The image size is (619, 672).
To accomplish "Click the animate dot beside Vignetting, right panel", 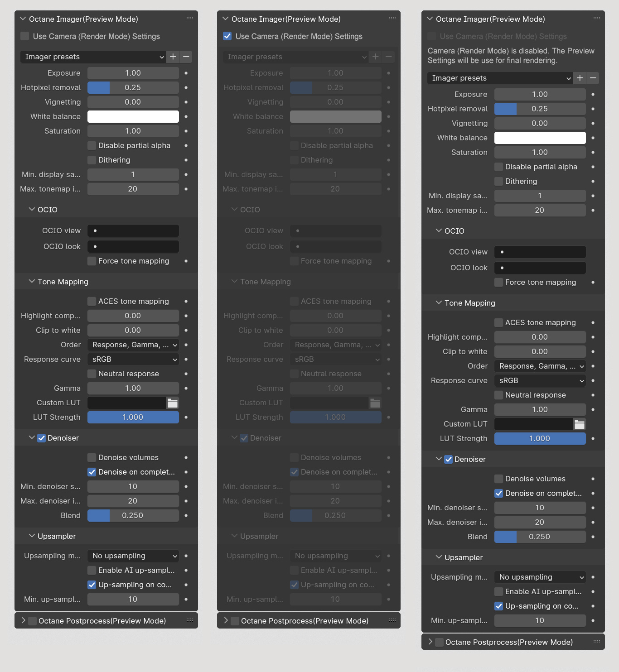I will coord(593,123).
